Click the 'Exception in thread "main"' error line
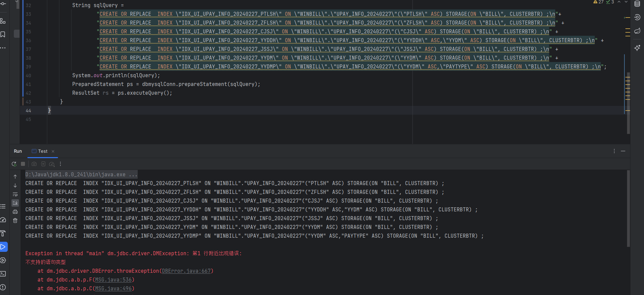644x295 pixels. [x=133, y=254]
